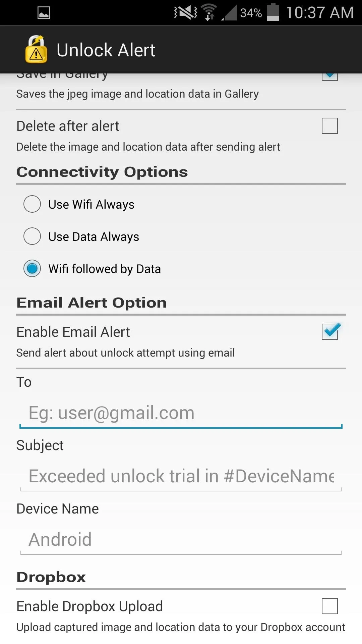
Task: Tap the battery icon in status bar
Action: pos(273,12)
